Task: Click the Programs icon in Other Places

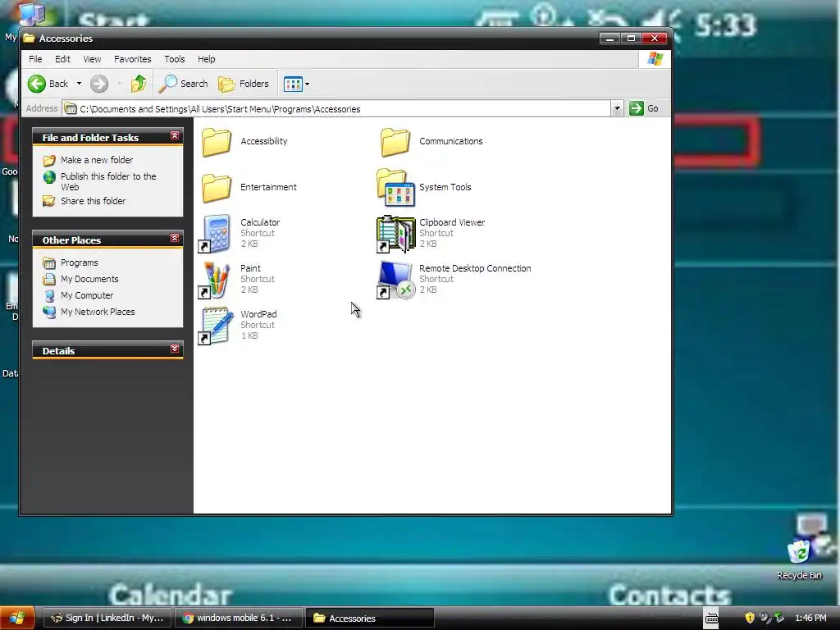Action: [x=49, y=263]
